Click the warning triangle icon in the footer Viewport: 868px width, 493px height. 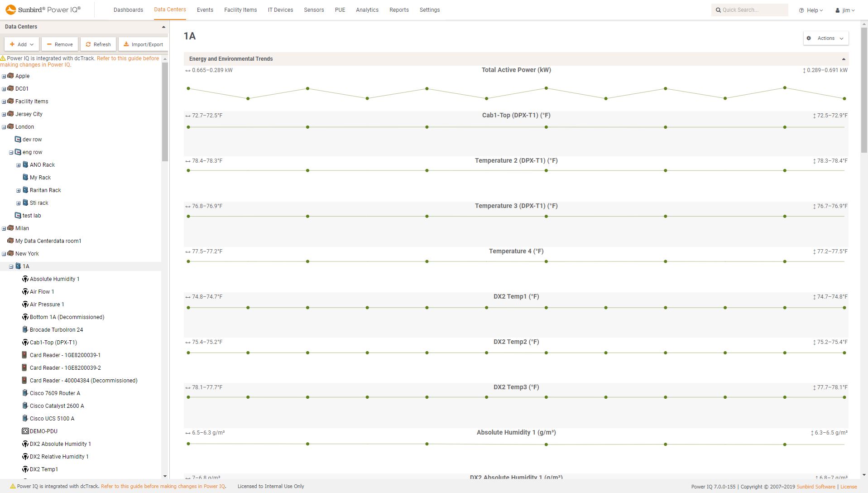click(x=14, y=486)
